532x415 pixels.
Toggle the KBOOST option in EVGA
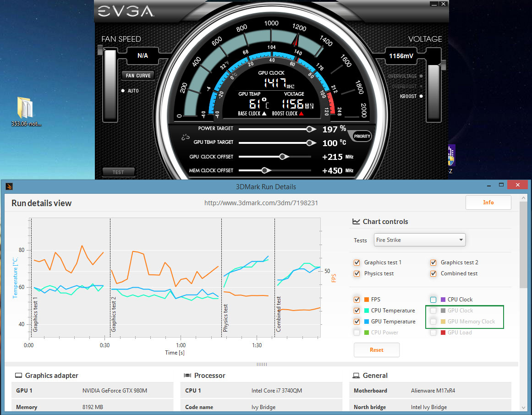coord(421,96)
